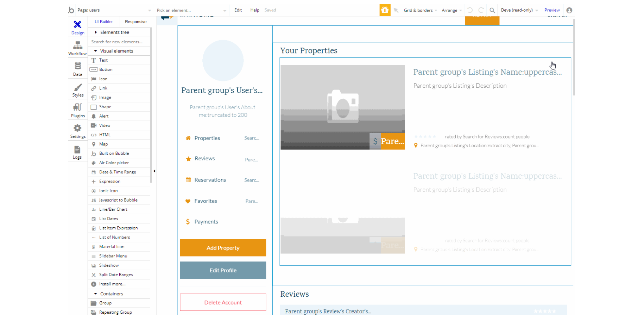The width and height of the screenshot is (644, 320).
Task: Click the redo arrow icon
Action: click(x=481, y=10)
